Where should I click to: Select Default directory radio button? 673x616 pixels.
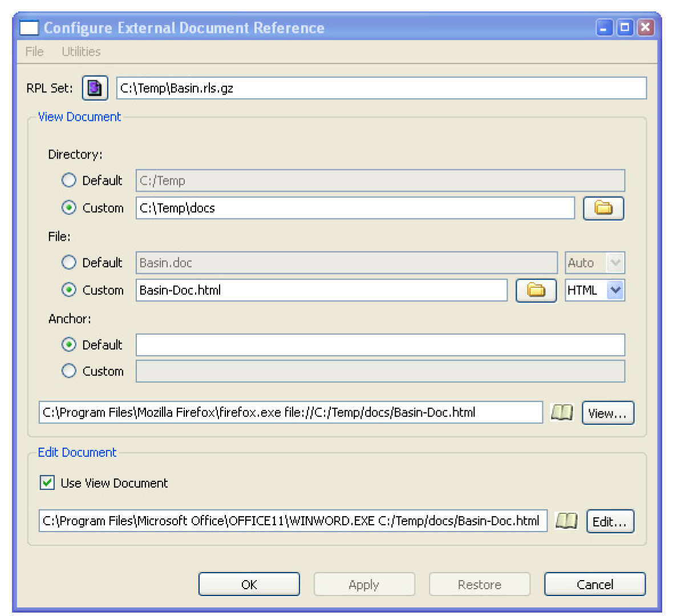[x=69, y=181]
